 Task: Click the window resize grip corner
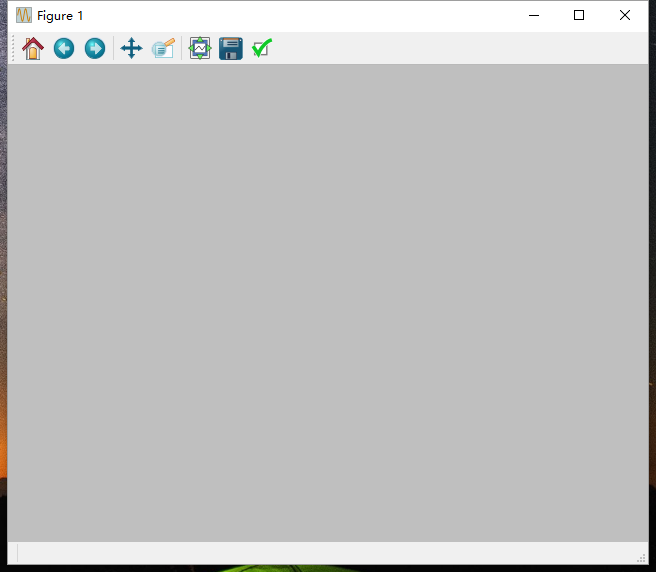point(642,558)
